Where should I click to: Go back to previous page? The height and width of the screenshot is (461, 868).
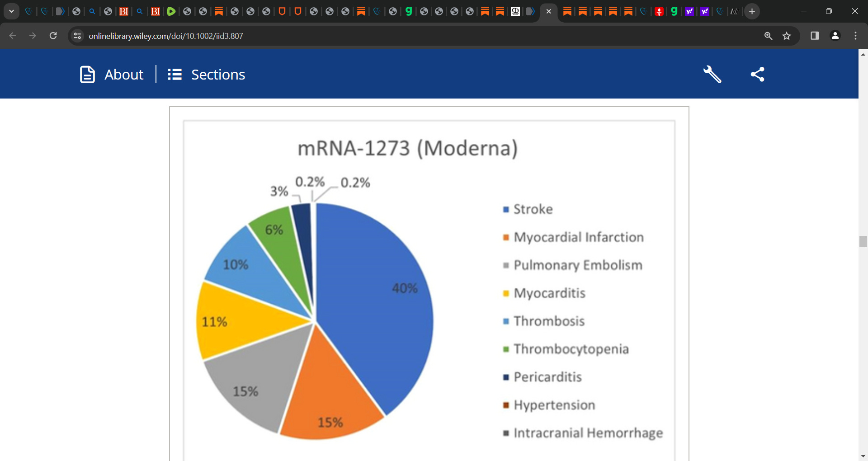click(13, 36)
